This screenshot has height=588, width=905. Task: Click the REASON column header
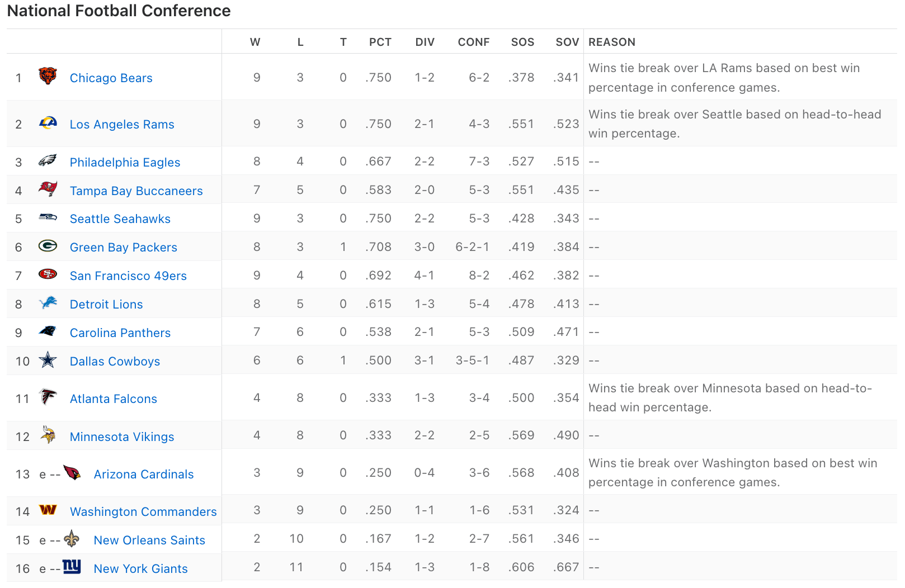coord(611,42)
